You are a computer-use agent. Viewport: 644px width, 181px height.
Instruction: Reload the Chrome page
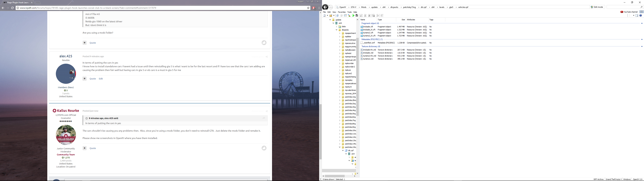pyautogui.click(x=13, y=8)
